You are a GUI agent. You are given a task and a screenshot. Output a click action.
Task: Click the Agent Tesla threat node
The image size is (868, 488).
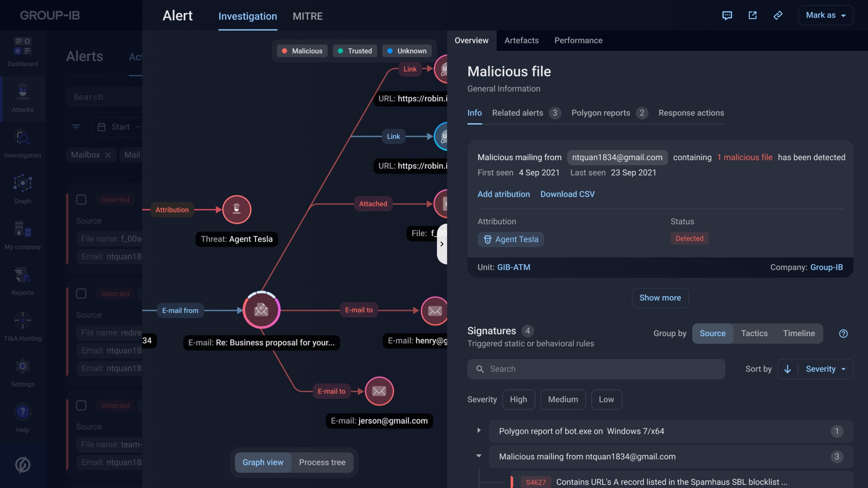pos(237,210)
